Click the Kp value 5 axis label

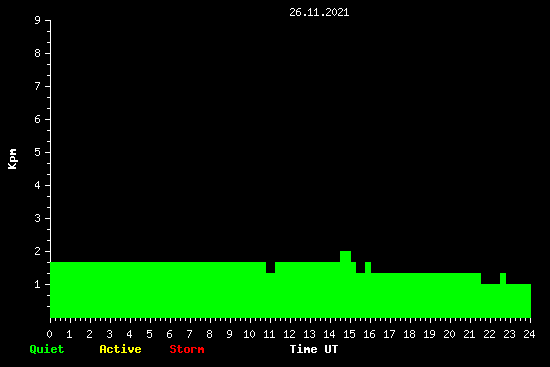point(38,152)
